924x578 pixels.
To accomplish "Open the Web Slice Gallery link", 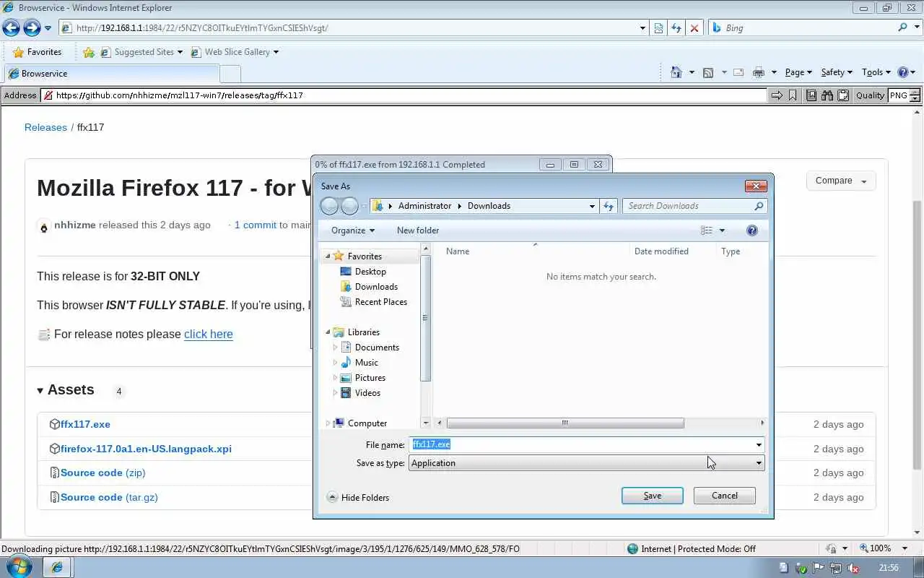I will point(237,52).
